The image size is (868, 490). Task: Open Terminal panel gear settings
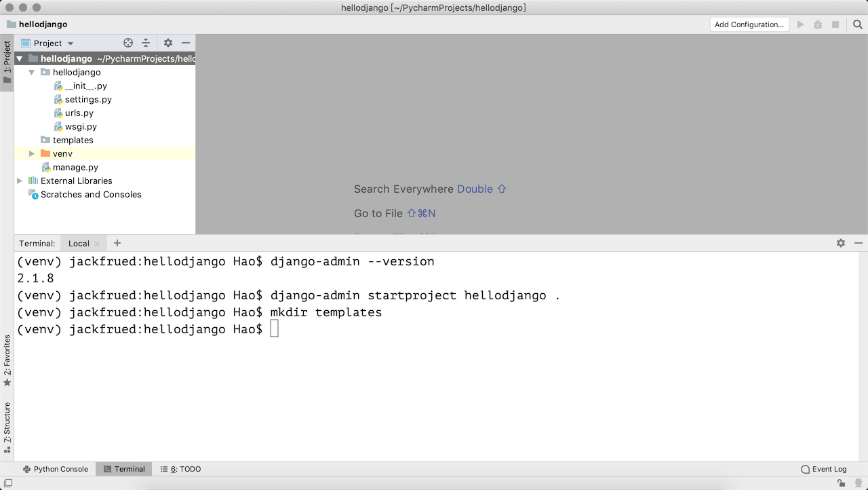coord(841,243)
